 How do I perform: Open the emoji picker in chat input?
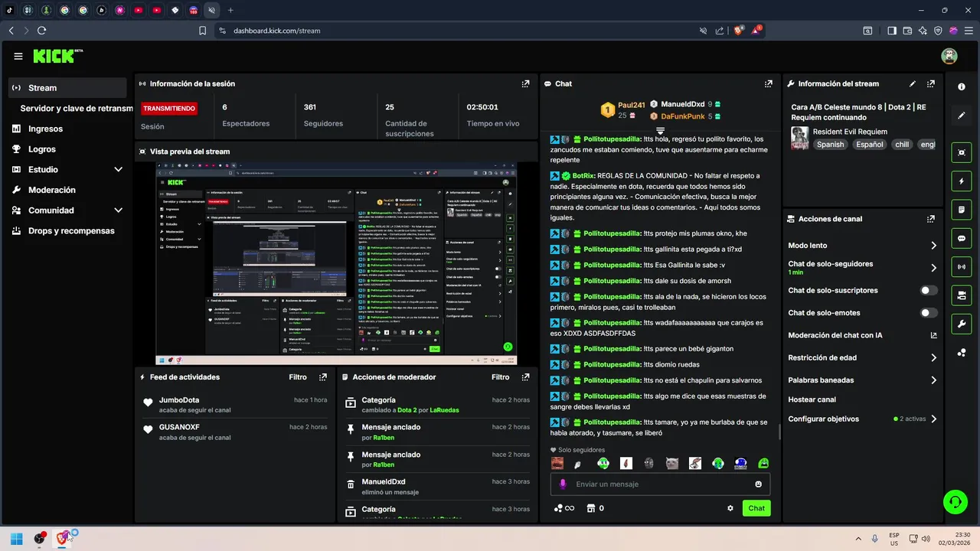click(759, 484)
